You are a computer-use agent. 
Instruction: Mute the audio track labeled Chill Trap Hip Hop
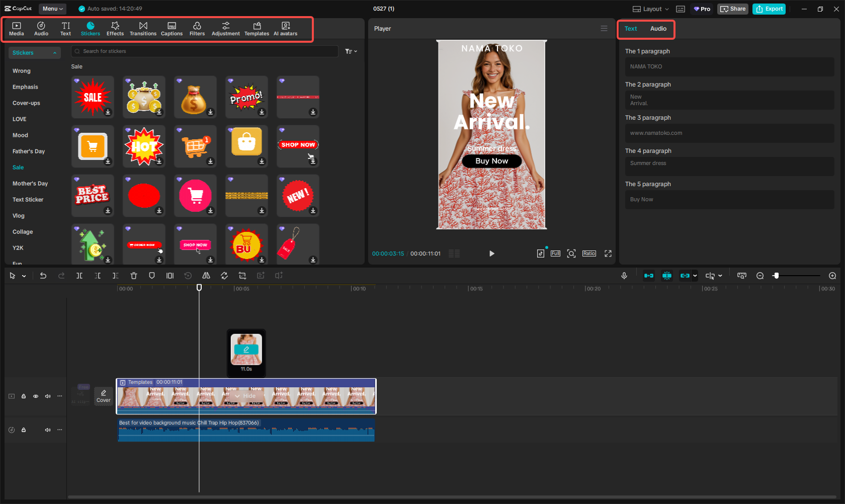point(48,430)
